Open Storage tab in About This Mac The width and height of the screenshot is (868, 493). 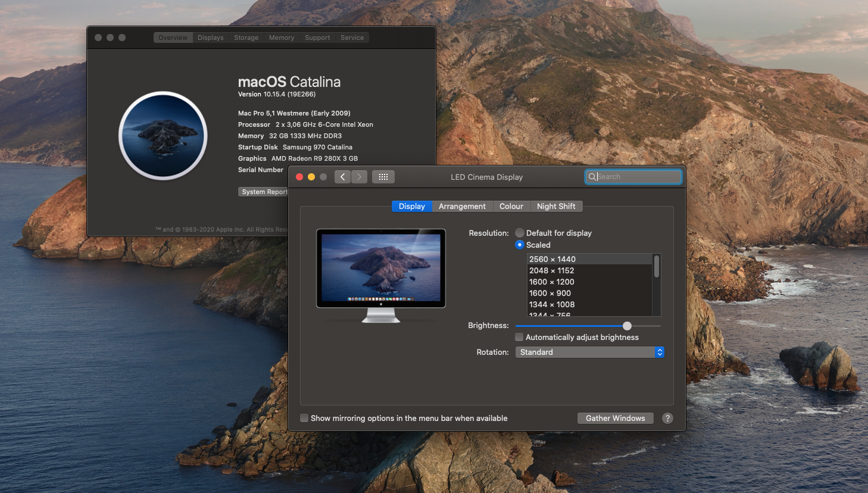246,38
